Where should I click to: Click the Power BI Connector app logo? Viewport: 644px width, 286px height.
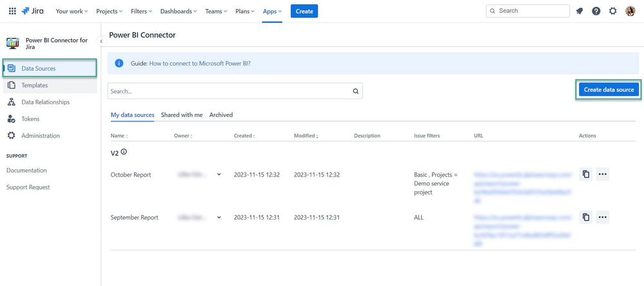(x=13, y=43)
